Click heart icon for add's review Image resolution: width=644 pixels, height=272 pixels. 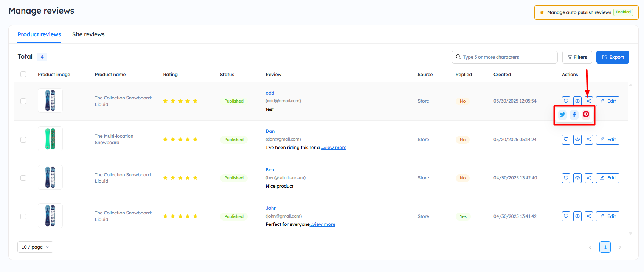(x=566, y=101)
